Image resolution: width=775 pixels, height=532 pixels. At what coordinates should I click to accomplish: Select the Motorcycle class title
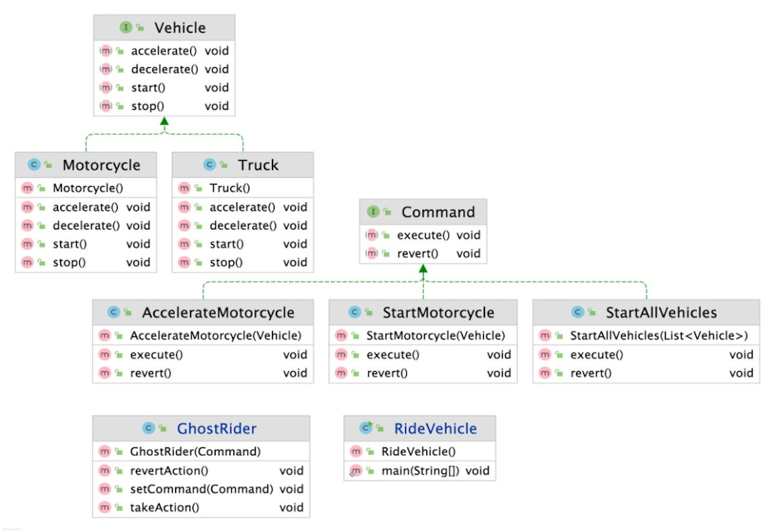point(101,165)
